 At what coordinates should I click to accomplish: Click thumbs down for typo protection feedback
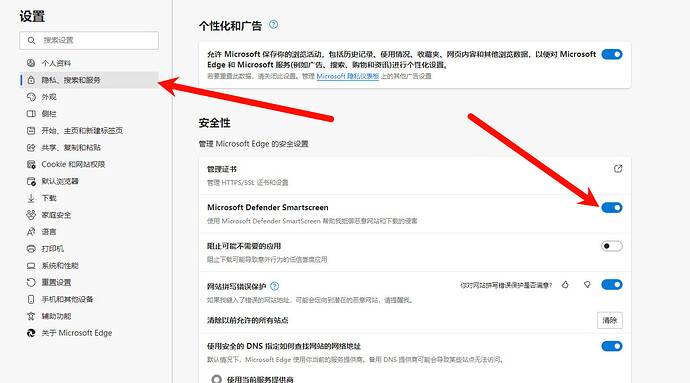[x=587, y=285]
